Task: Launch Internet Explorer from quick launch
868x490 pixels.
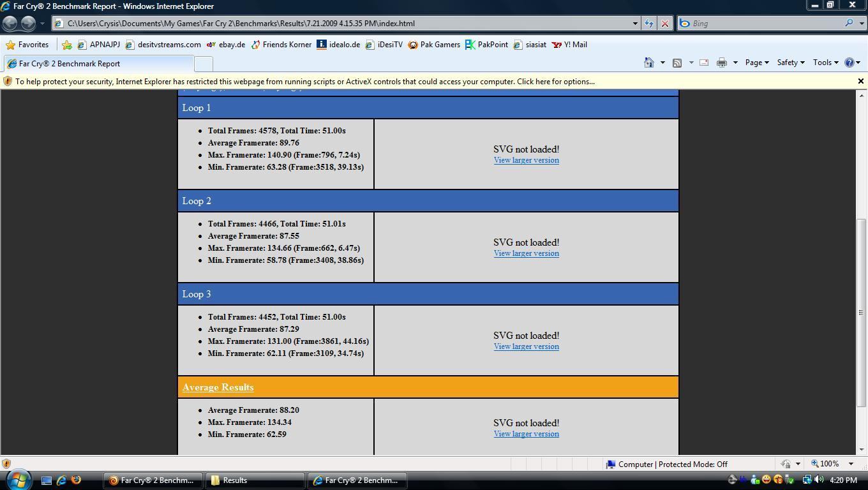Action: [x=61, y=480]
